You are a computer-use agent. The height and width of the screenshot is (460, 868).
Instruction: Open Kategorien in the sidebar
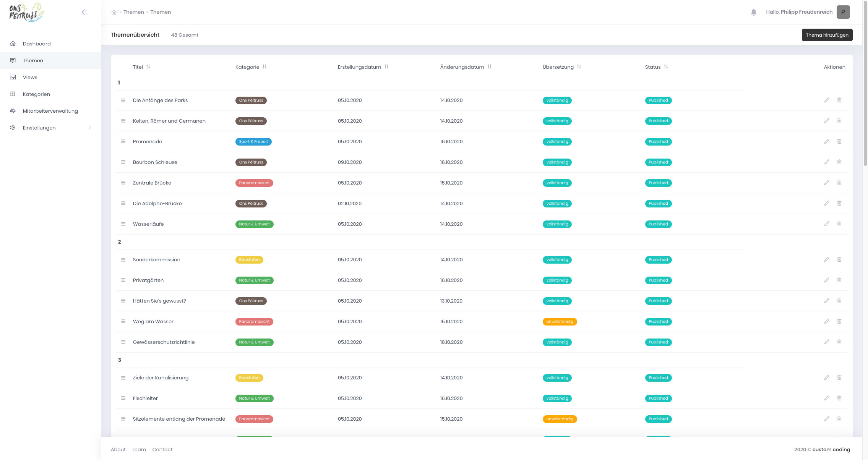(x=36, y=94)
